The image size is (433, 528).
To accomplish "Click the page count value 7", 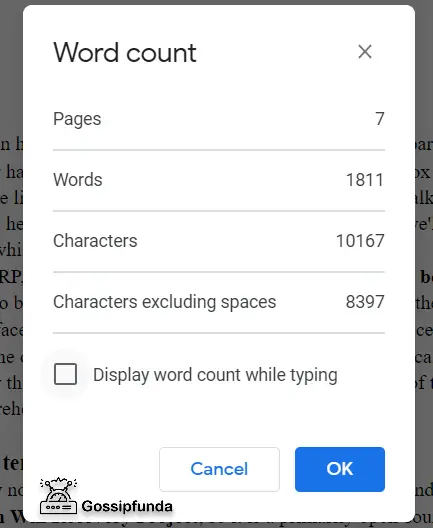I will [380, 119].
